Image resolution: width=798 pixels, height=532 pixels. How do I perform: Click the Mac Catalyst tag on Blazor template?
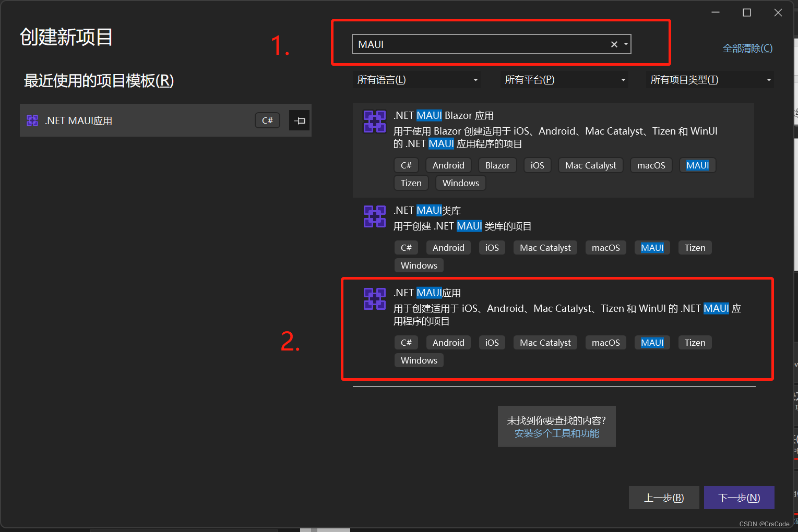click(590, 165)
